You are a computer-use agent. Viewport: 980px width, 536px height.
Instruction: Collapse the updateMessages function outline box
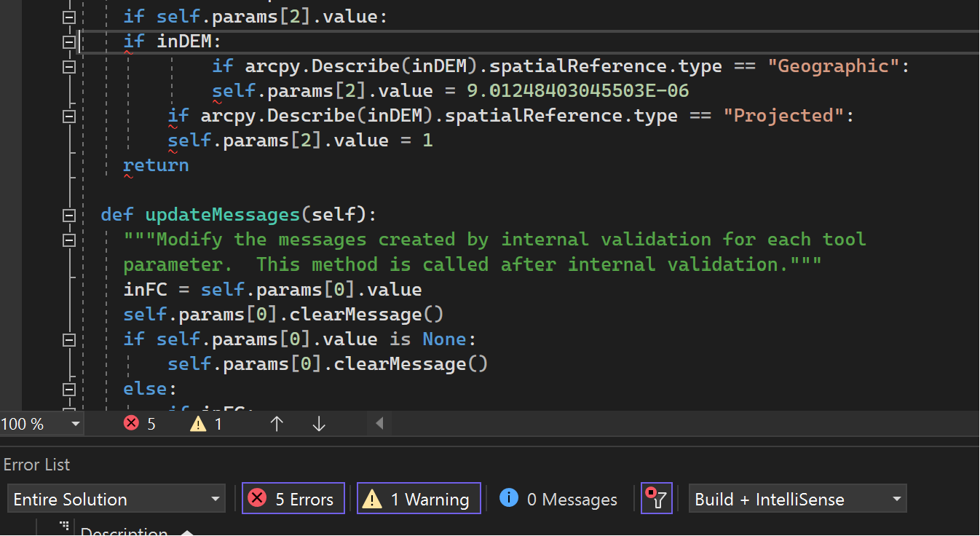[x=69, y=215]
